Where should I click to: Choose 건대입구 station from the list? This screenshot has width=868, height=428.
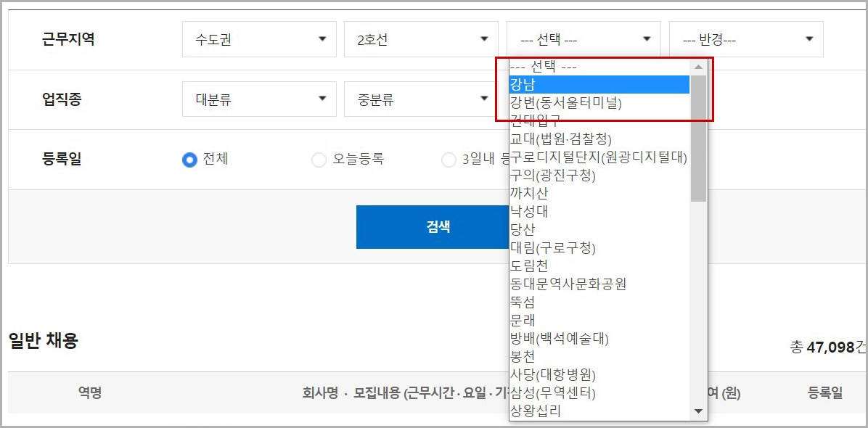599,120
